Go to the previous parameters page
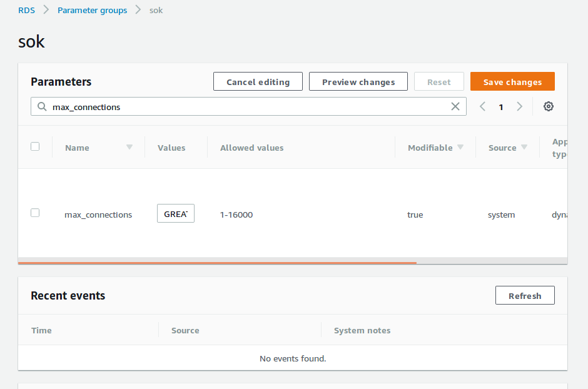The height and width of the screenshot is (389, 588). pyautogui.click(x=482, y=107)
